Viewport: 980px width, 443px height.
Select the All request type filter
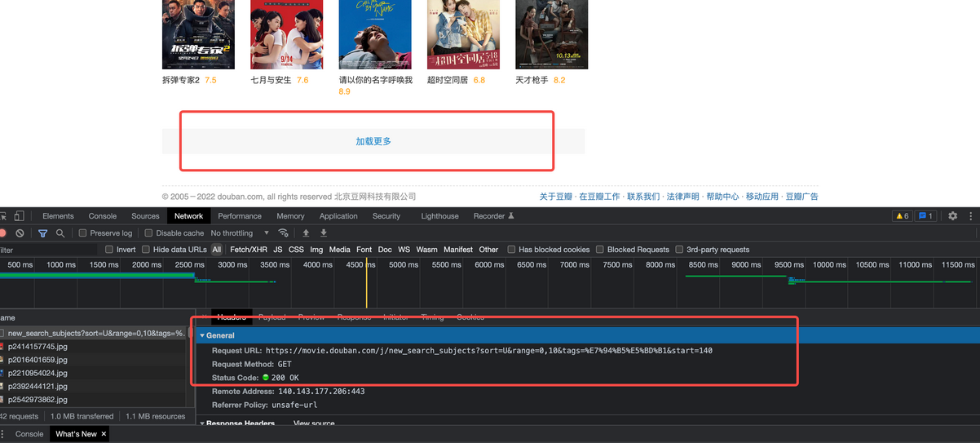pos(217,250)
